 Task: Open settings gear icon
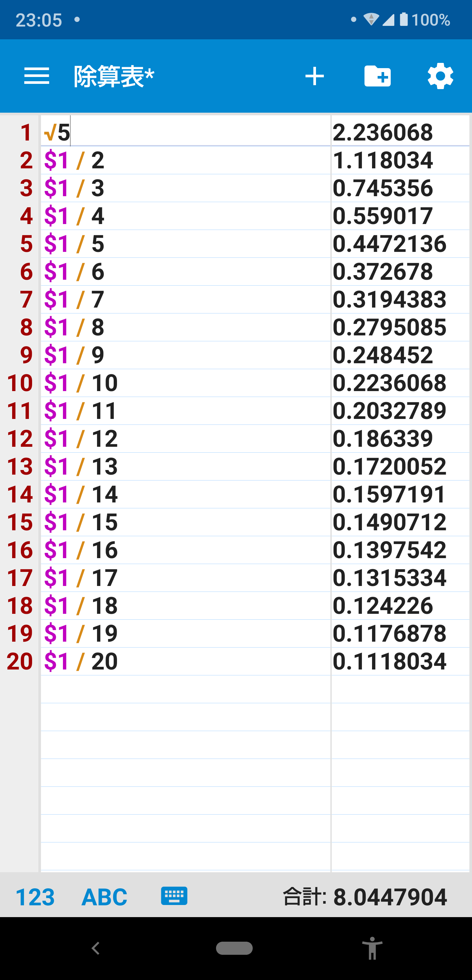(x=441, y=76)
